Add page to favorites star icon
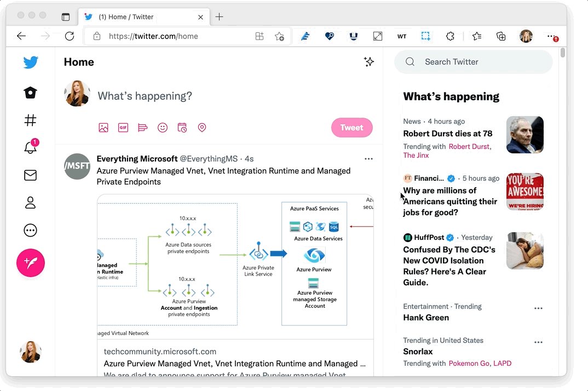The image size is (588, 391). (x=279, y=36)
